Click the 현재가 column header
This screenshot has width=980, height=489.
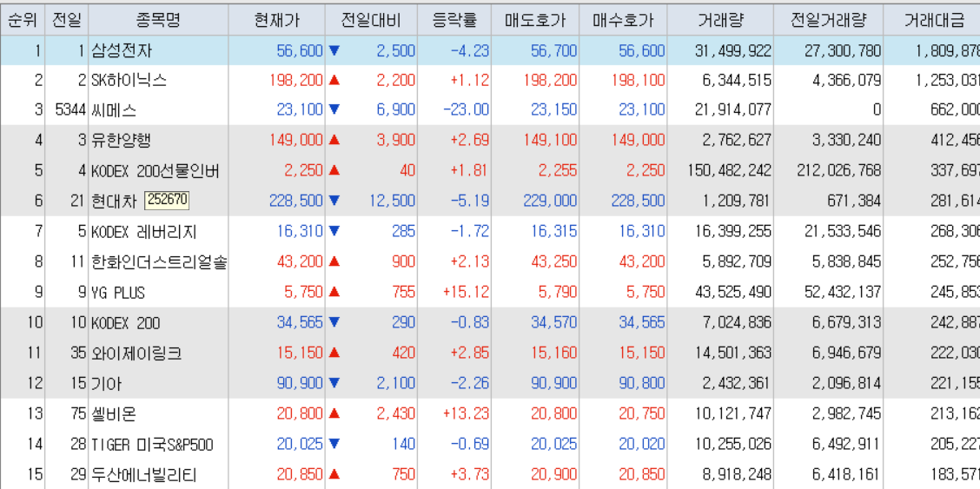[277, 20]
